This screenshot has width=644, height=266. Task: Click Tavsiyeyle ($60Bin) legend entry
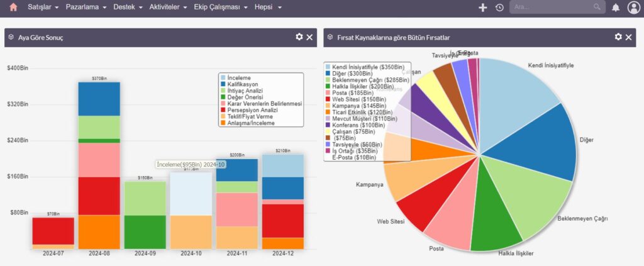point(353,145)
